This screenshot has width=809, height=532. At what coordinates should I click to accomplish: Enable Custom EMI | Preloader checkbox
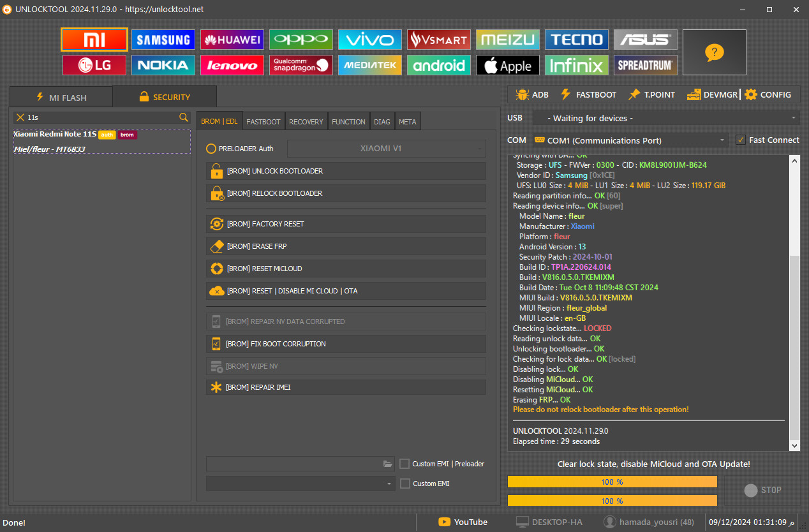coord(404,464)
